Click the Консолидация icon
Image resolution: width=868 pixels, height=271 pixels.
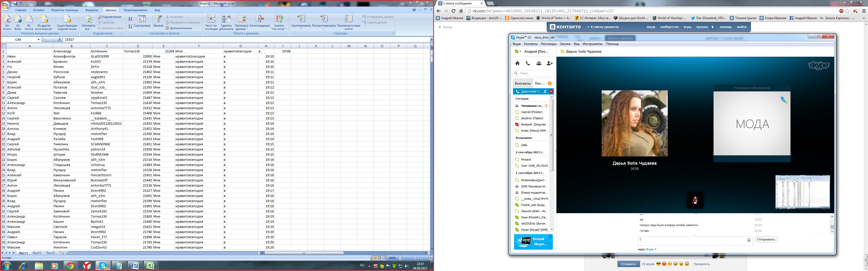(260, 21)
